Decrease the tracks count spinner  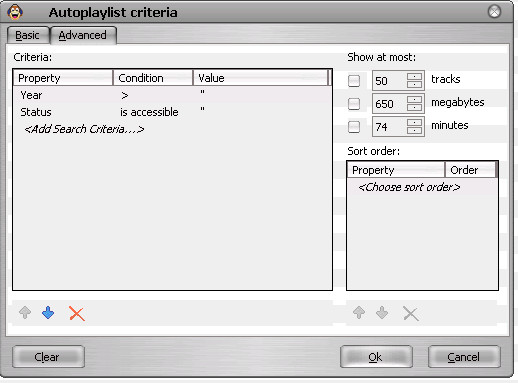(414, 84)
